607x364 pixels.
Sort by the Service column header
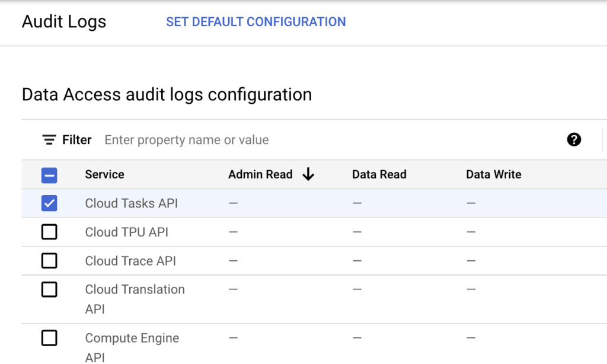104,174
